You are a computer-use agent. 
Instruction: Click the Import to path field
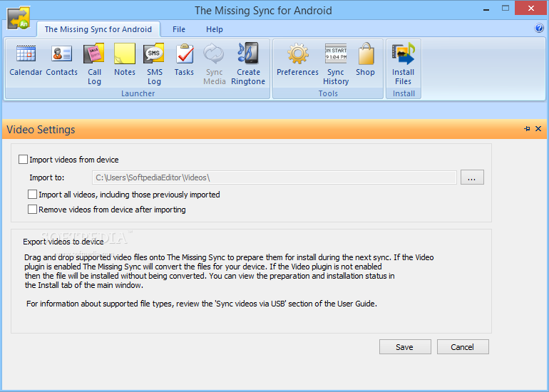pos(274,177)
